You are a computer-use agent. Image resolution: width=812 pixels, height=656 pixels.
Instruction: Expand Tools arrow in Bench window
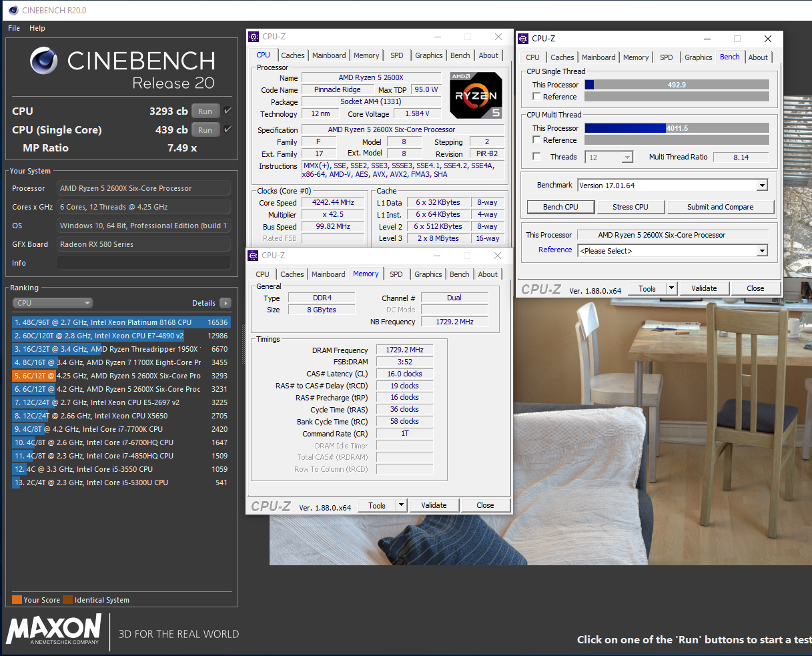coord(671,289)
